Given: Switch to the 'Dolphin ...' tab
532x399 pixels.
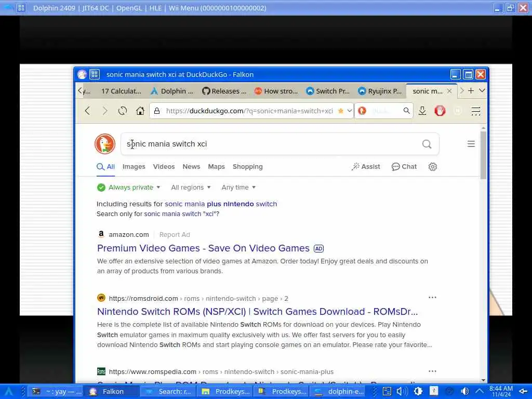Looking at the screenshot, I should [x=172, y=91].
